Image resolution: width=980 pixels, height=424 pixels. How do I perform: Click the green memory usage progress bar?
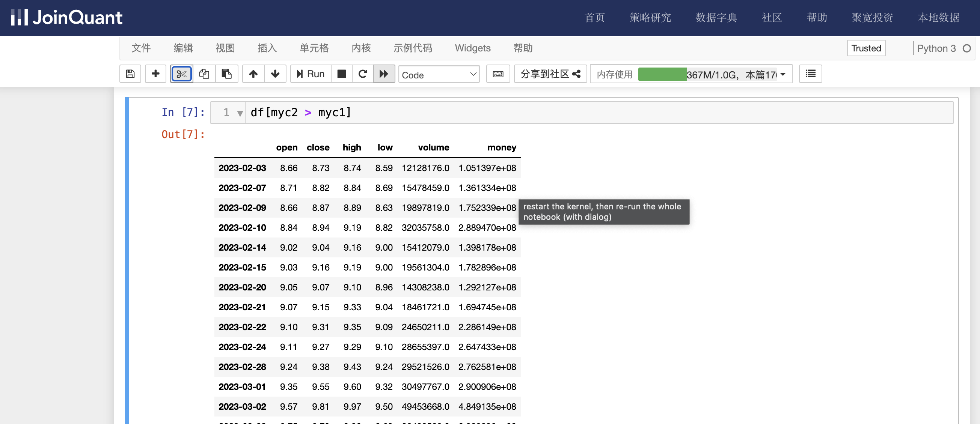pos(662,74)
